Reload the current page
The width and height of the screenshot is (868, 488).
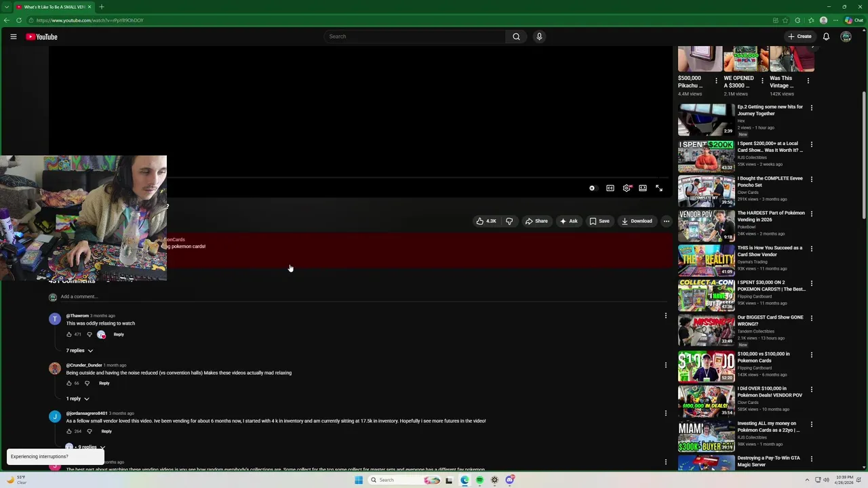click(19, 20)
